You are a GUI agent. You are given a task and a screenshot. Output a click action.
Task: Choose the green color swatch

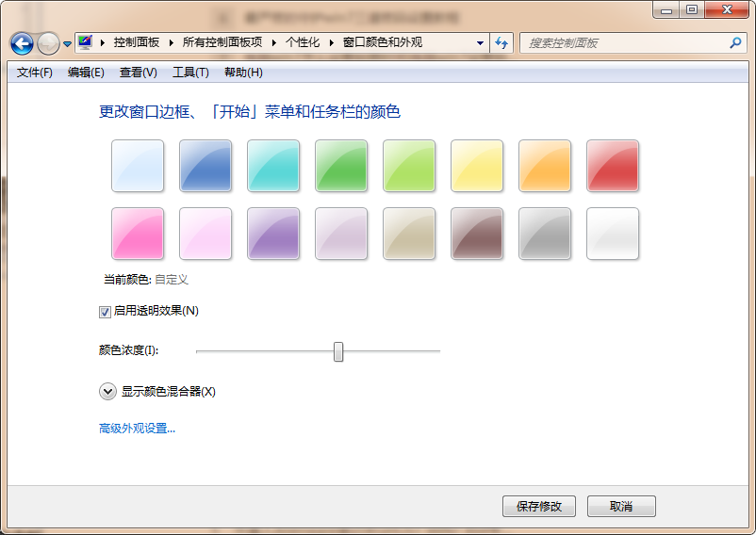pyautogui.click(x=341, y=166)
